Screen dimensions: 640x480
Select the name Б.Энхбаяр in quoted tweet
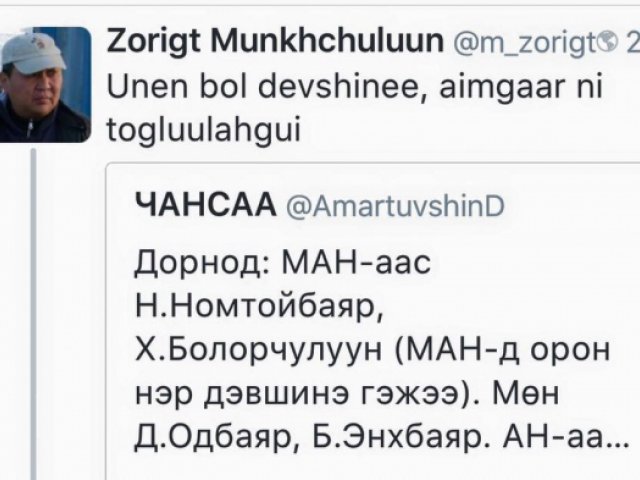tap(398, 438)
